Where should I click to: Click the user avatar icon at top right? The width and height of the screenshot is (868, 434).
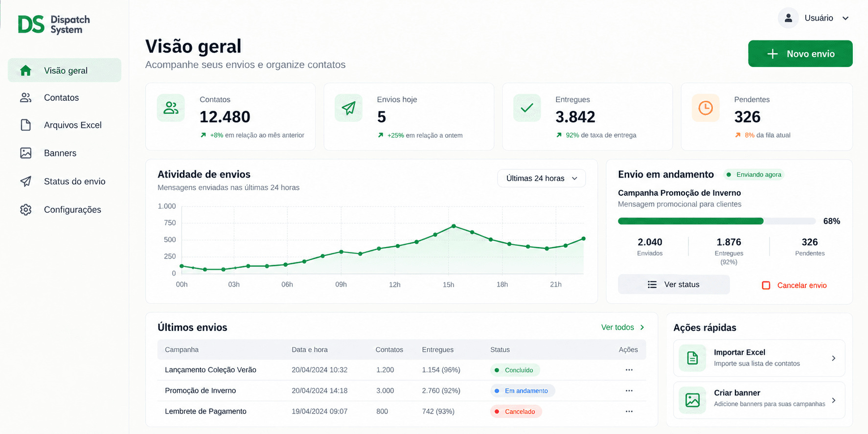(788, 18)
